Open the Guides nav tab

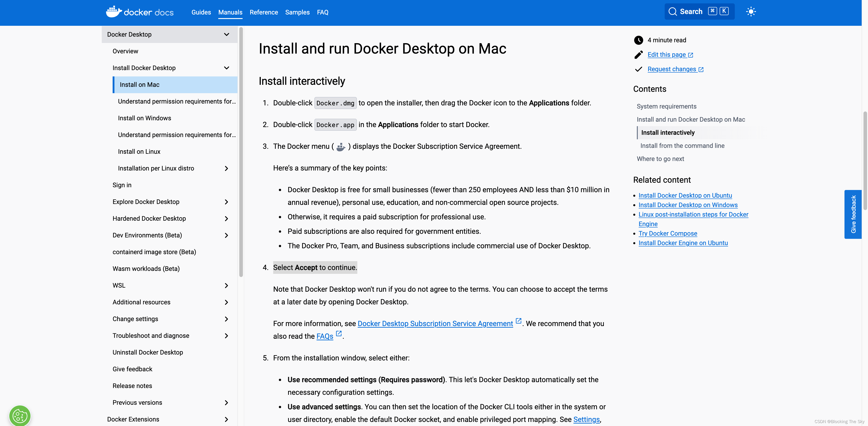click(201, 12)
